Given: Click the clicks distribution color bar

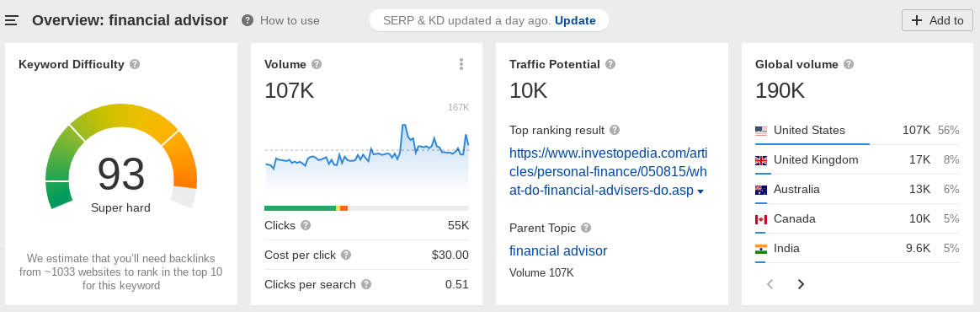Looking at the screenshot, I should 366,208.
